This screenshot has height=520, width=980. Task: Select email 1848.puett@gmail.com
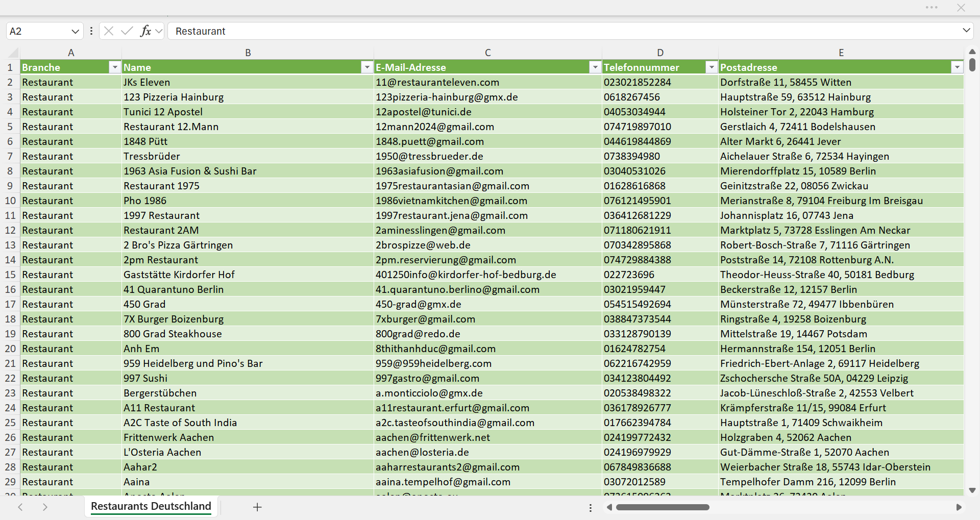[488, 141]
